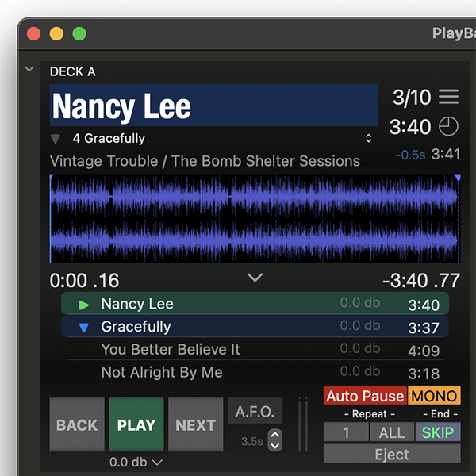Click the clock icon beside 3:40
This screenshot has width=476, height=476.
tap(448, 127)
